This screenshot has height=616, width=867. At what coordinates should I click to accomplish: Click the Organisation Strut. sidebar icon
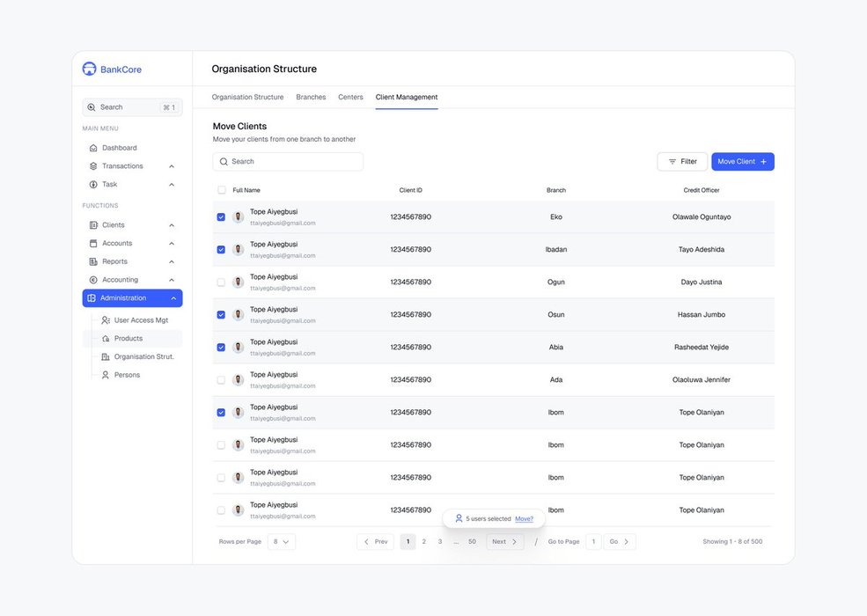(x=106, y=357)
